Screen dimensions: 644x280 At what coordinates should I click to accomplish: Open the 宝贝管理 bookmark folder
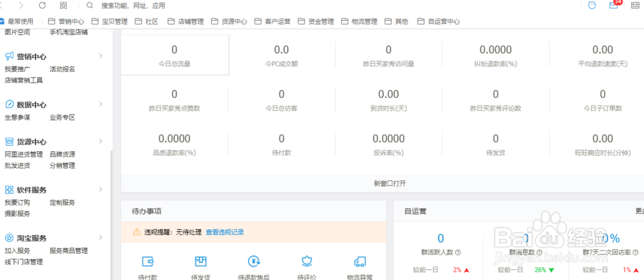109,21
